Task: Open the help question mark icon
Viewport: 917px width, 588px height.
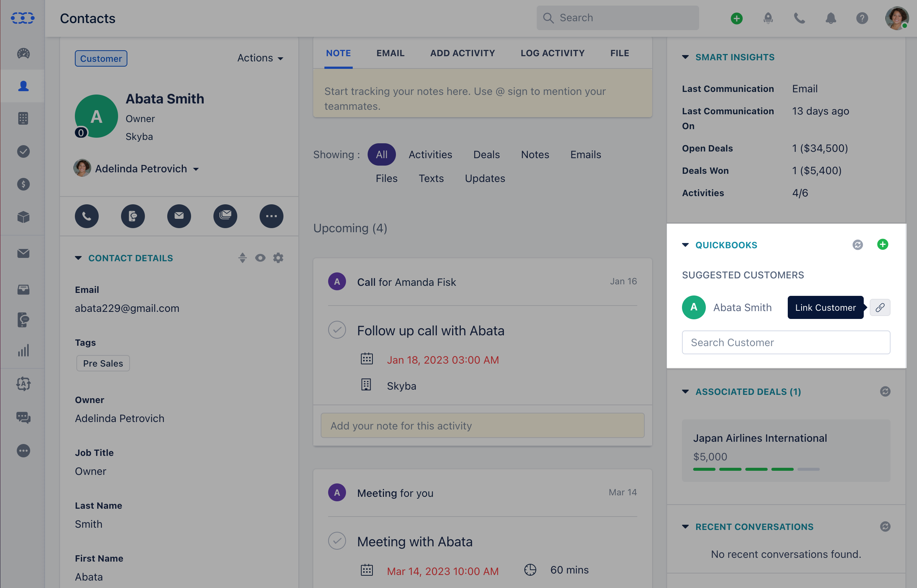Action: click(862, 18)
